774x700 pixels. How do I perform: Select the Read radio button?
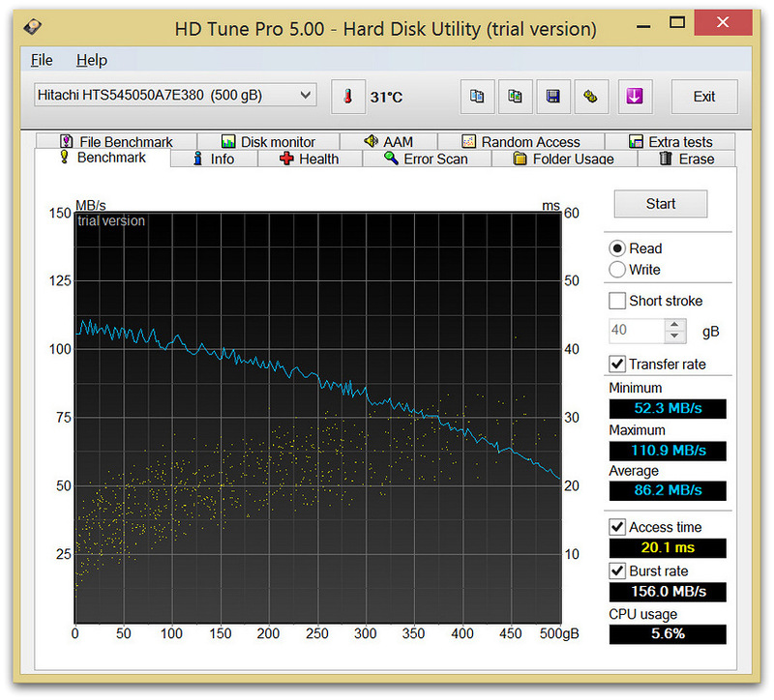617,248
